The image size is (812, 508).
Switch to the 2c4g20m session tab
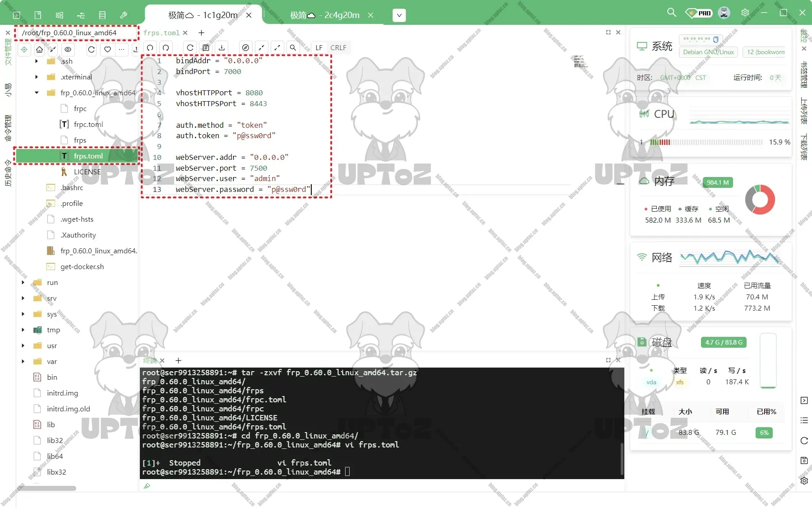click(325, 15)
